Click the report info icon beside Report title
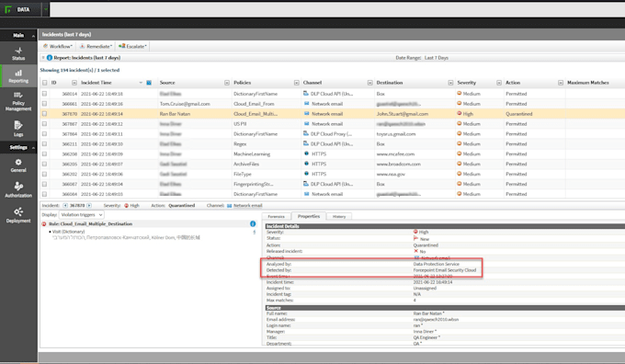Image resolution: width=625 pixels, height=364 pixels. [50, 58]
